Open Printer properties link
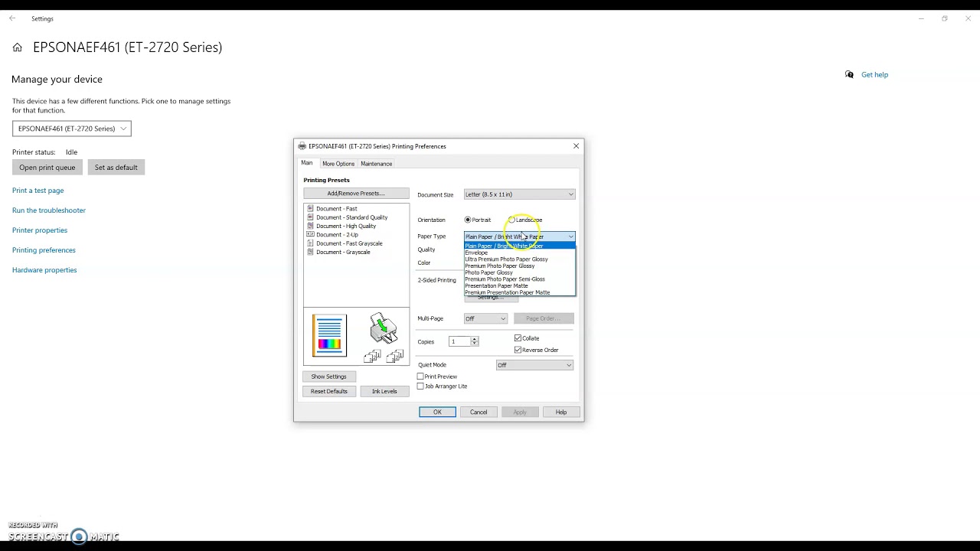980x551 pixels. (x=40, y=230)
